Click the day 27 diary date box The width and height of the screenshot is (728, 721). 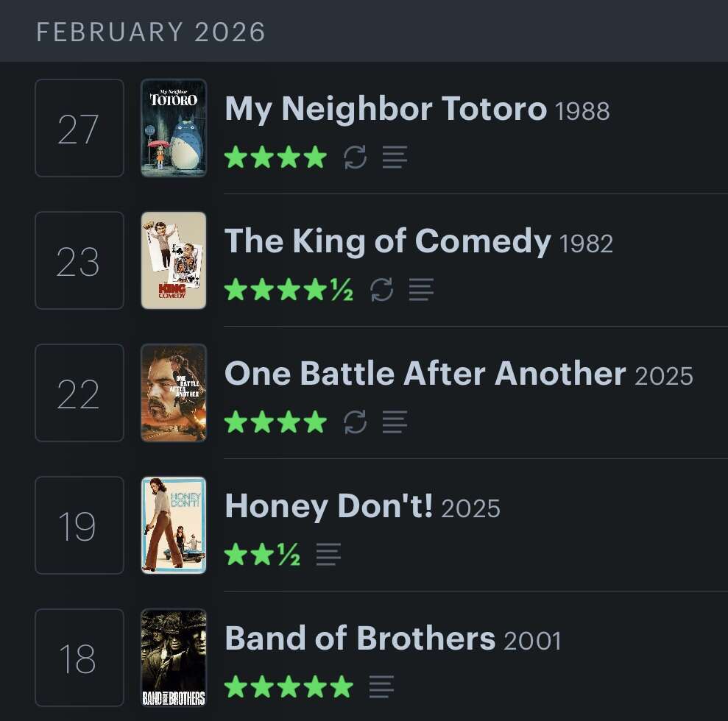[x=79, y=128]
